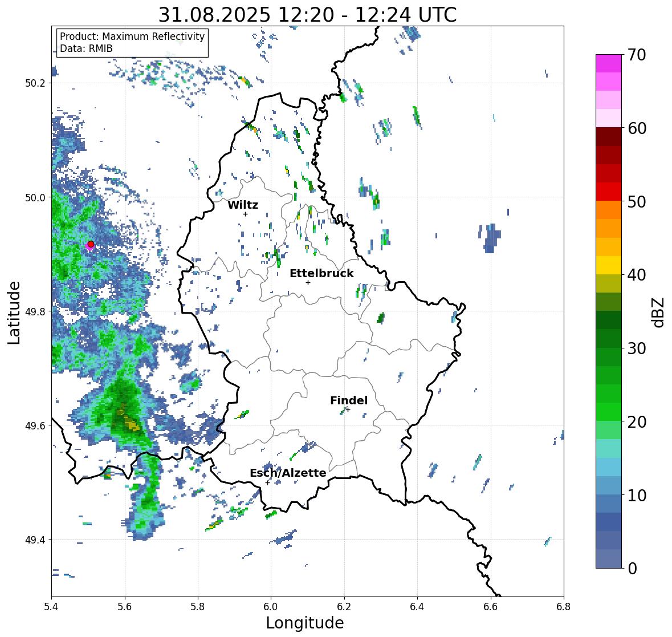Click the red radar location marker
This screenshot has width=672, height=637.
[91, 244]
